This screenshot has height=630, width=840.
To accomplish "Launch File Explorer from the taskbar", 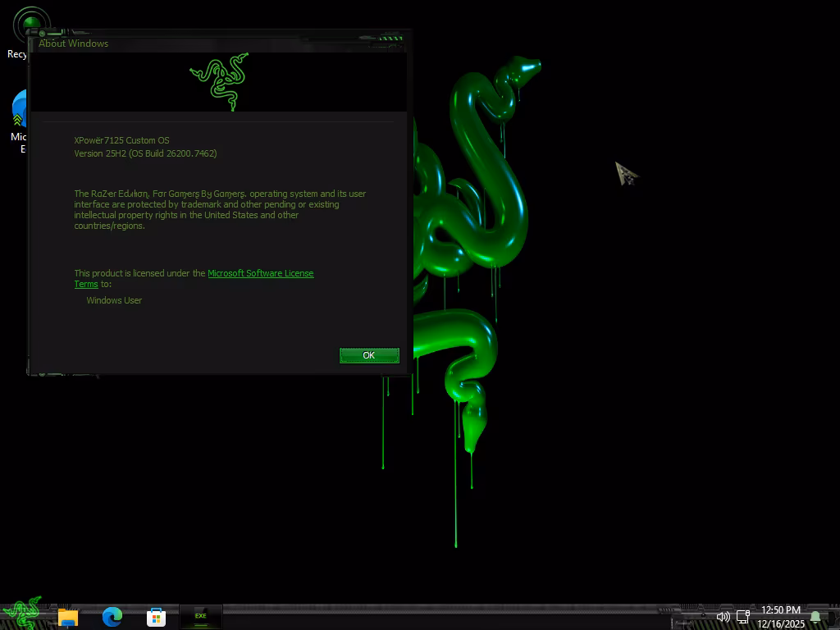I will tap(68, 617).
